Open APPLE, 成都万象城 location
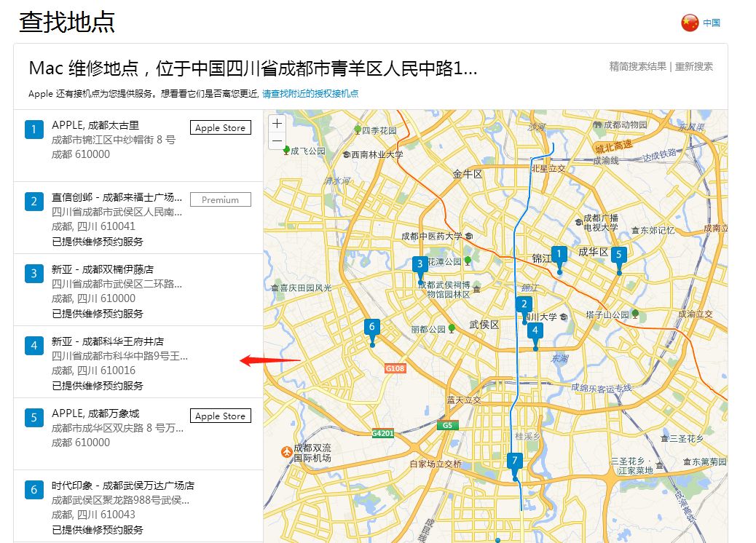 click(x=95, y=413)
